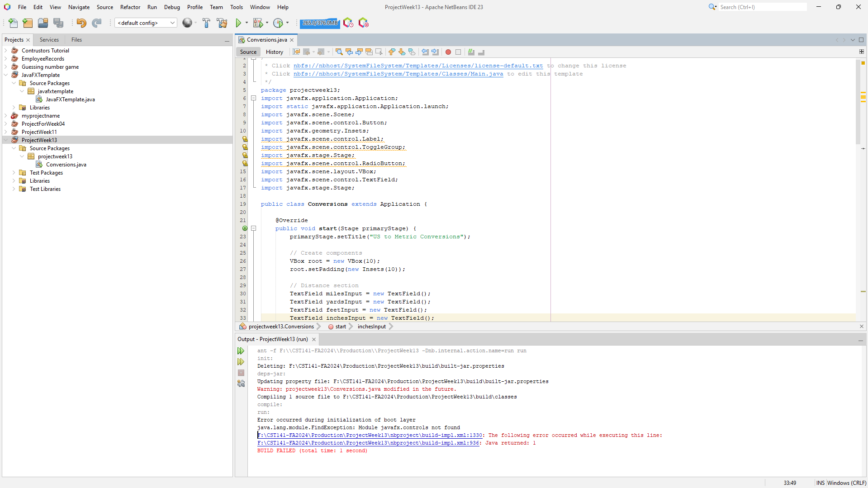The image size is (868, 488).
Task: Open the default config dropdown
Action: tap(146, 23)
